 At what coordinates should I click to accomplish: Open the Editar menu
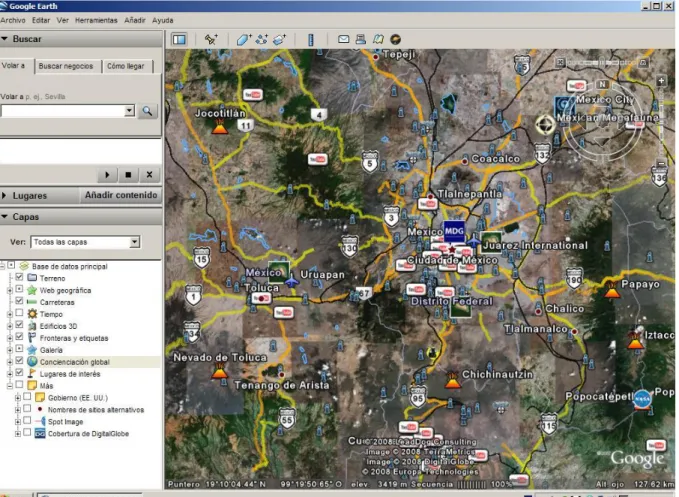click(41, 20)
